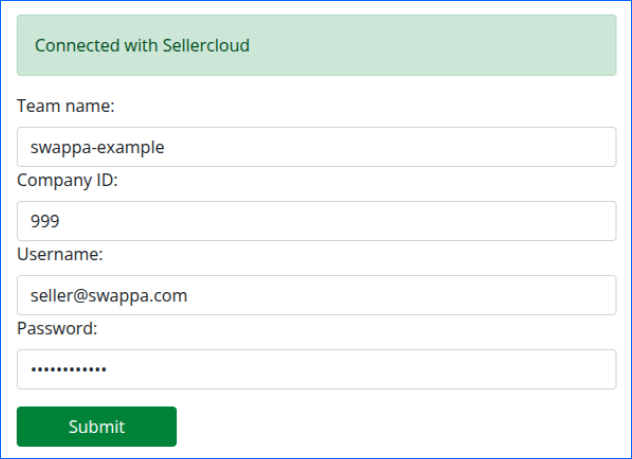Click the 'Team name:' label
Image resolution: width=632 pixels, height=459 pixels.
[66, 106]
